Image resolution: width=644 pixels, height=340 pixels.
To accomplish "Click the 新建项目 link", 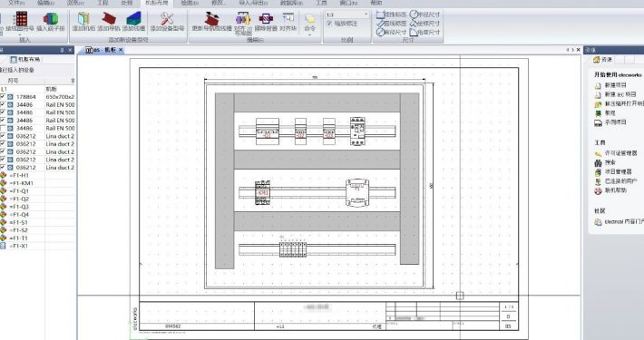I will click(x=615, y=85).
